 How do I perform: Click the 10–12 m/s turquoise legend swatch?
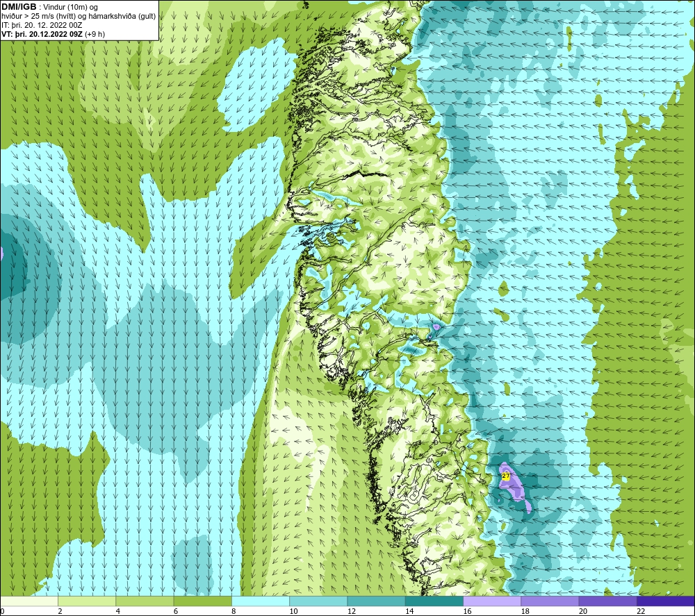tap(318, 601)
